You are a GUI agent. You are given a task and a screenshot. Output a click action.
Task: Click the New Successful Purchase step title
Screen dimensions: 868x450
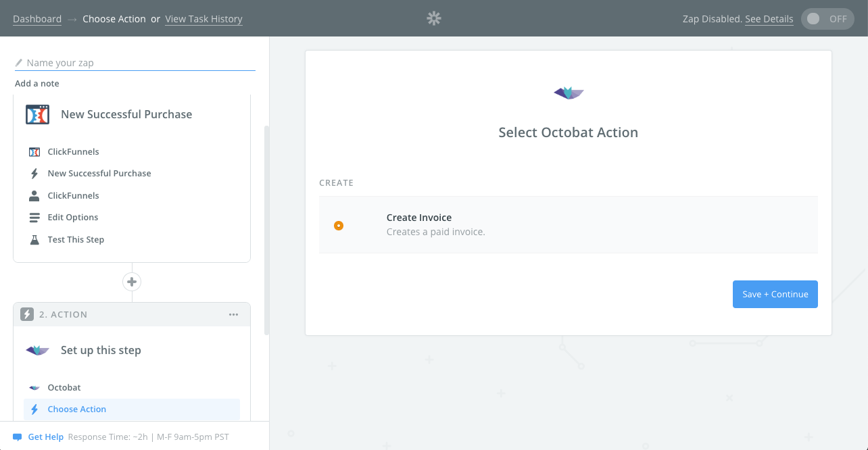(126, 114)
